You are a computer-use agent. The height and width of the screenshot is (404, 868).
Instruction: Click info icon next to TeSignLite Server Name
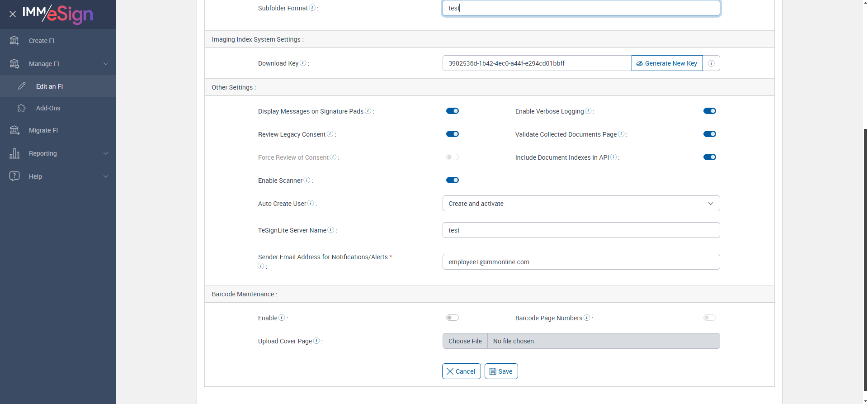(331, 230)
